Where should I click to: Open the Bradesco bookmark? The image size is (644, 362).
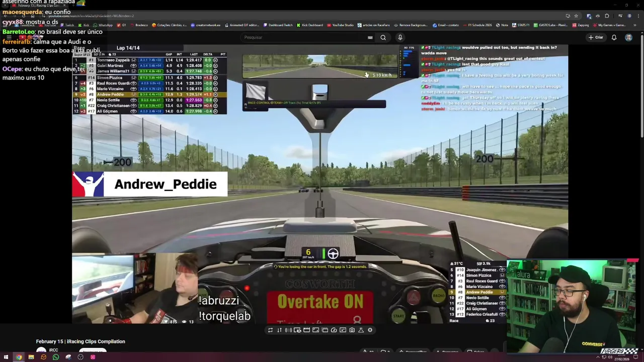[x=138, y=25]
